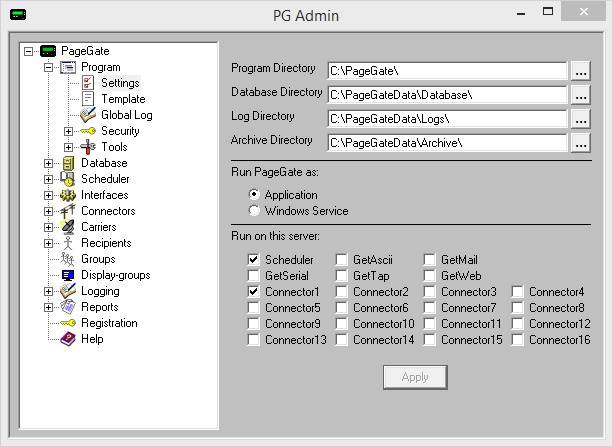
Task: Open the Template tree item
Action: (123, 99)
